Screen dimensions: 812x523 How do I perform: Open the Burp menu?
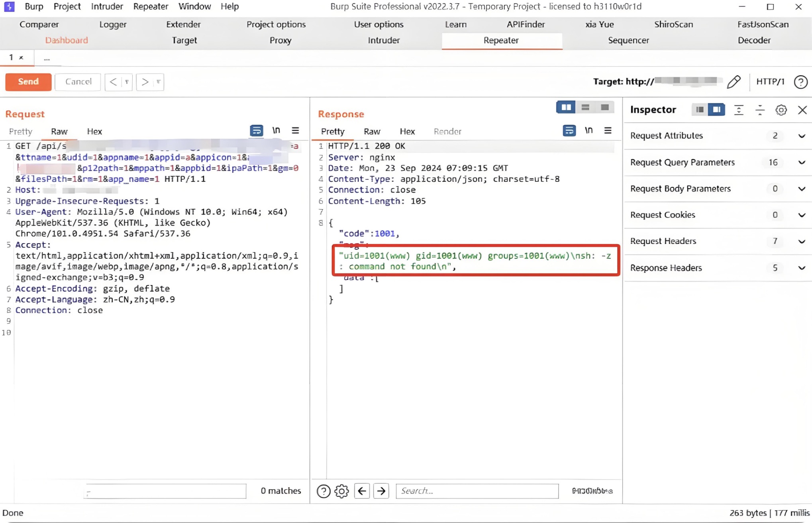point(34,6)
